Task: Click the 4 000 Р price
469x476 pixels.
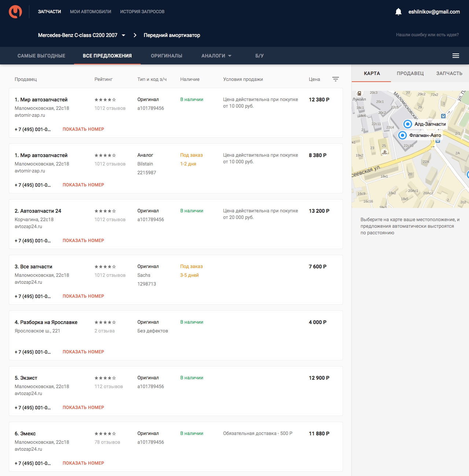Action: click(x=318, y=322)
